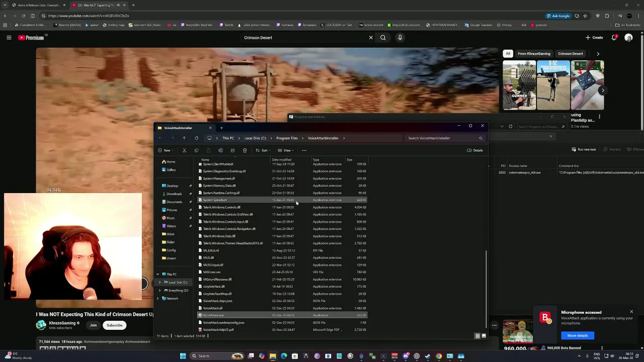Image resolution: width=644 pixels, height=362 pixels.
Task: Go to This PC in breadcrumb
Action: point(228,138)
